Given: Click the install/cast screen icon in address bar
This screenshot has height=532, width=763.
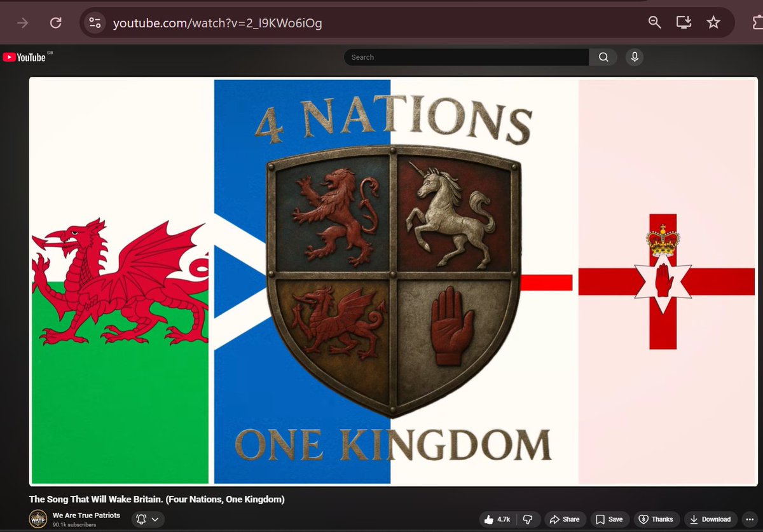Looking at the screenshot, I should pos(684,23).
